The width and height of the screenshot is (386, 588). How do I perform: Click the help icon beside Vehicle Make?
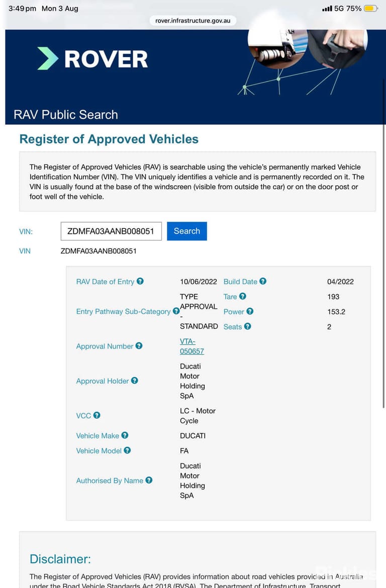125,435
